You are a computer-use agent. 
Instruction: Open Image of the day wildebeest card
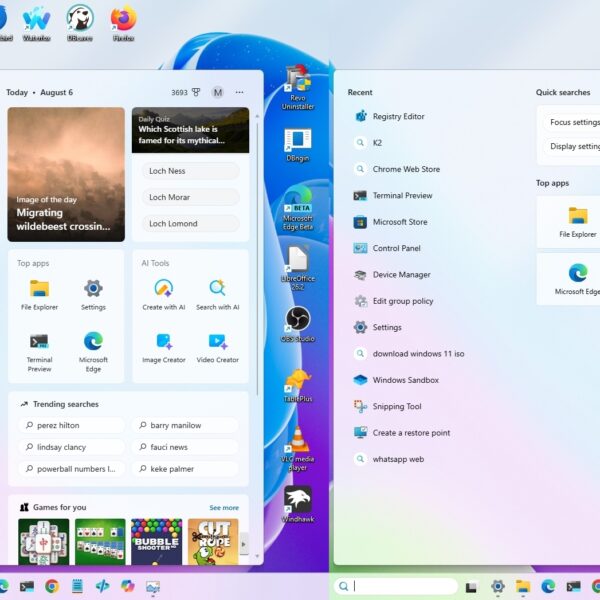pos(66,174)
